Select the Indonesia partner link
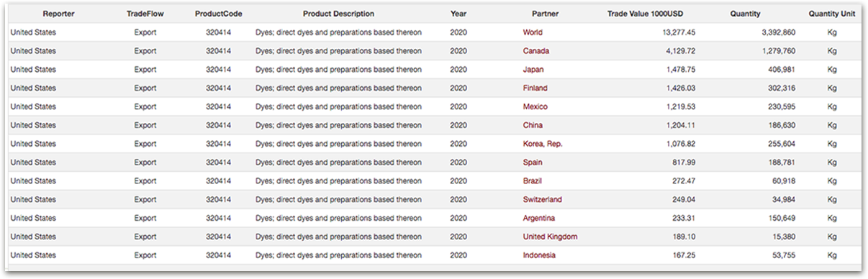The height and width of the screenshot is (279, 868). 539,255
